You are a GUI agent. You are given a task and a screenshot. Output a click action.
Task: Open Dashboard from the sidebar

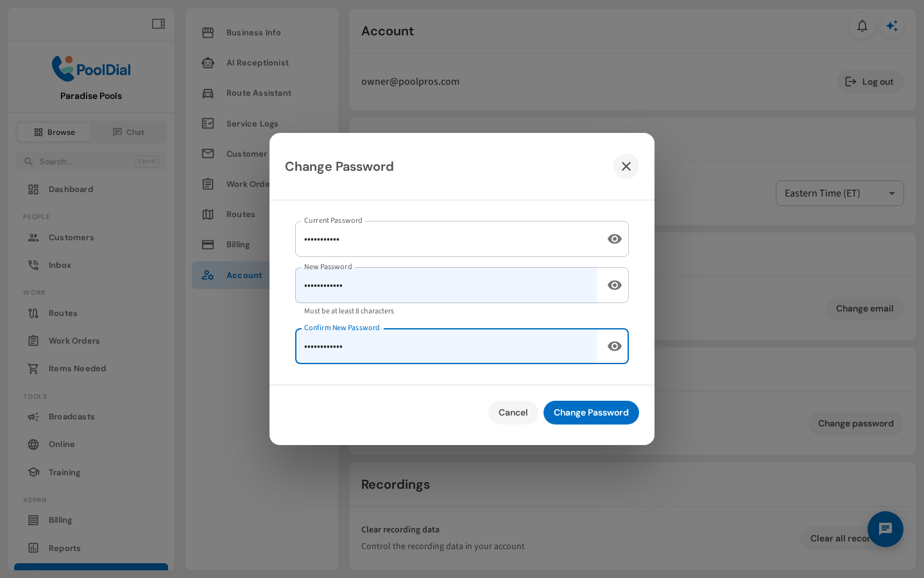coord(91,189)
